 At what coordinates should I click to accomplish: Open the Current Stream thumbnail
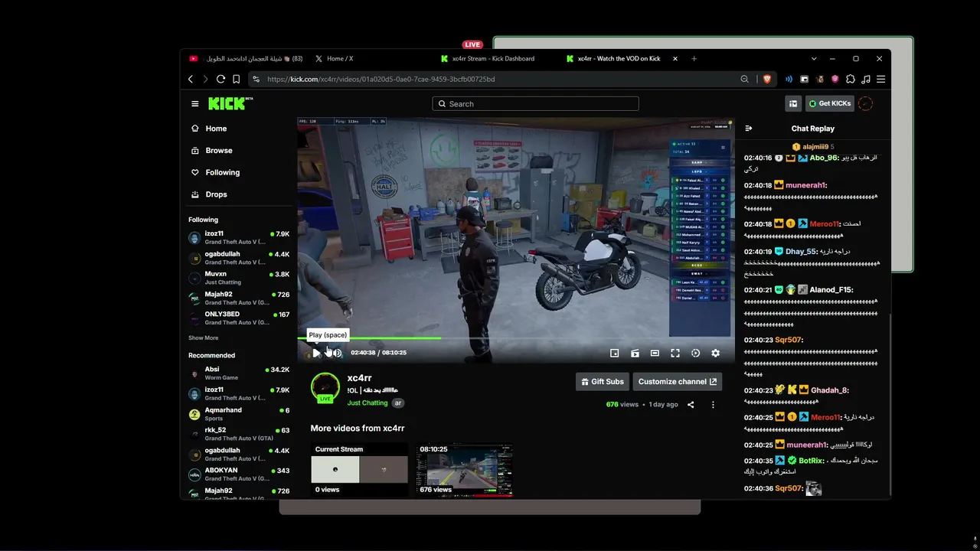point(359,470)
